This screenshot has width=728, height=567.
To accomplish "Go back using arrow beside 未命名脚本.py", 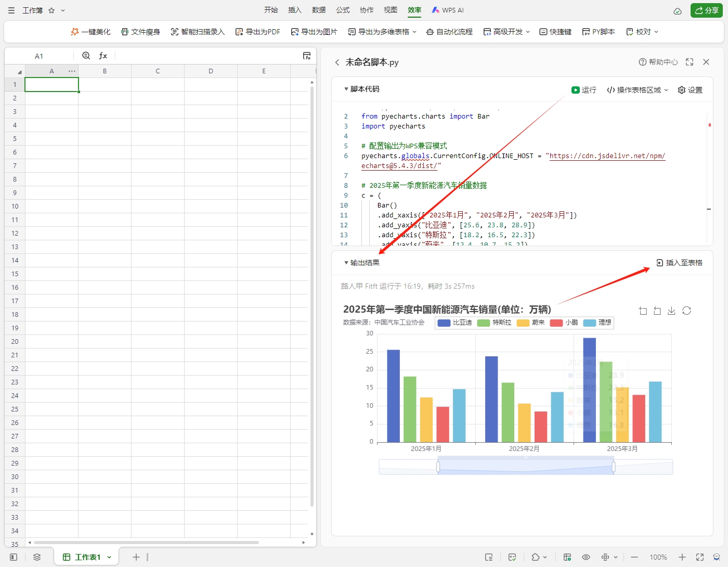I will pyautogui.click(x=337, y=62).
